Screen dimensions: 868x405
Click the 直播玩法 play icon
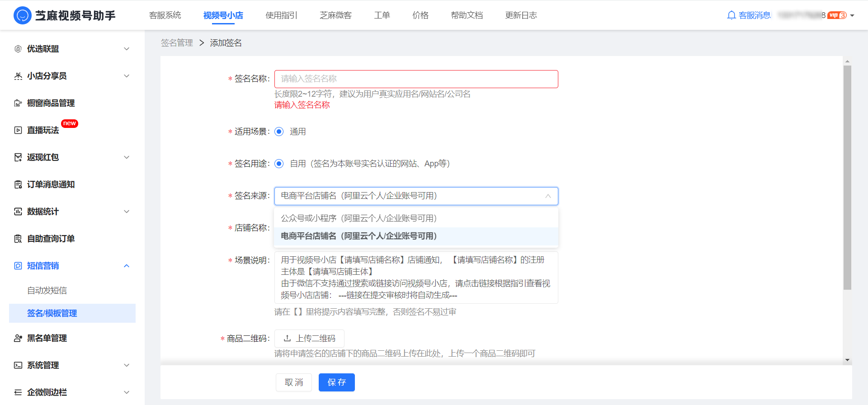(18, 130)
